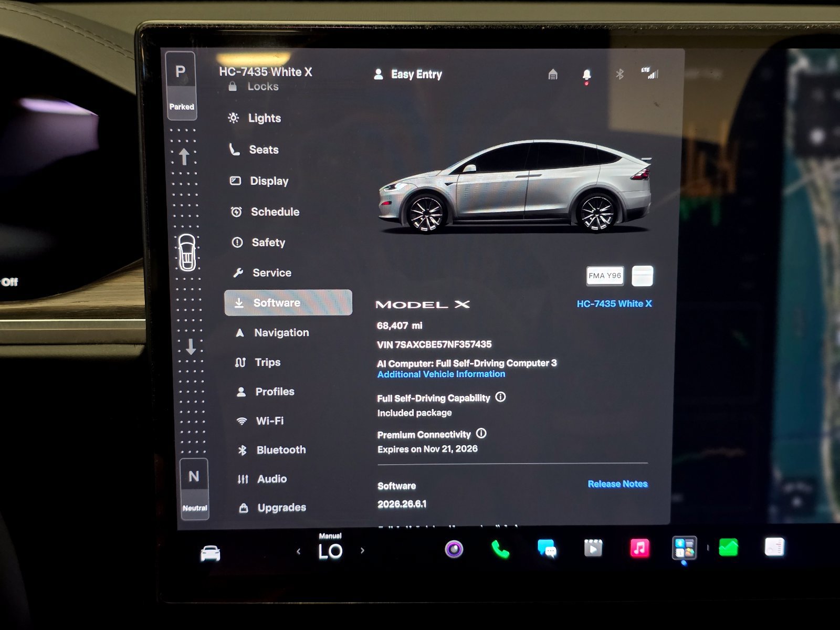Viewport: 840px width, 630px height.
Task: Tap the HC-7435 White X header title
Action: [x=266, y=72]
